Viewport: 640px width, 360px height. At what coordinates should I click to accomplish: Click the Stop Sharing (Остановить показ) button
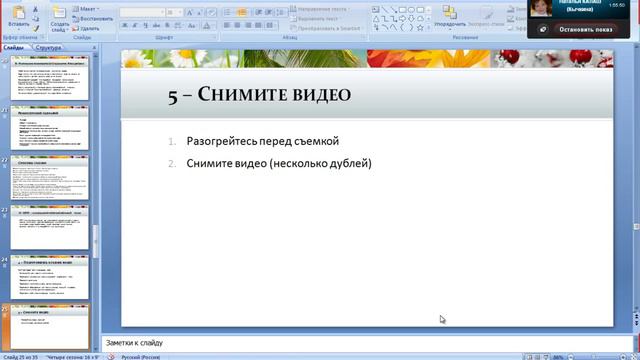pyautogui.click(x=586, y=29)
